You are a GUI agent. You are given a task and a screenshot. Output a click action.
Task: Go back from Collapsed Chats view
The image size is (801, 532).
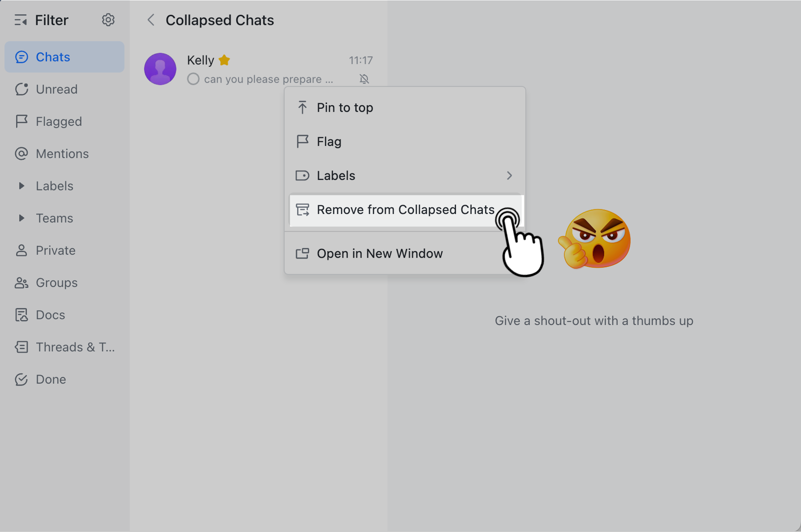(x=151, y=20)
